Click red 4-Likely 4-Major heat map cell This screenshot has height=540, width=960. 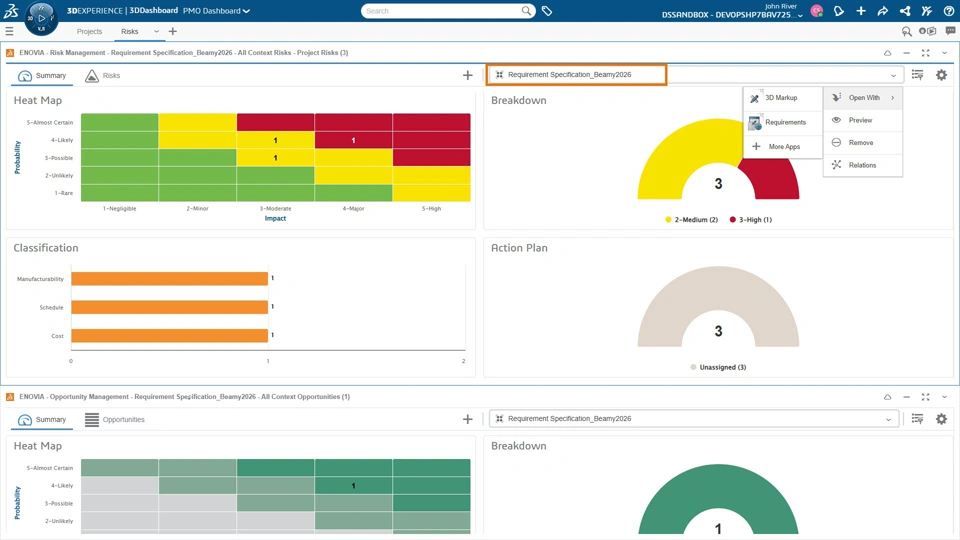coord(353,140)
